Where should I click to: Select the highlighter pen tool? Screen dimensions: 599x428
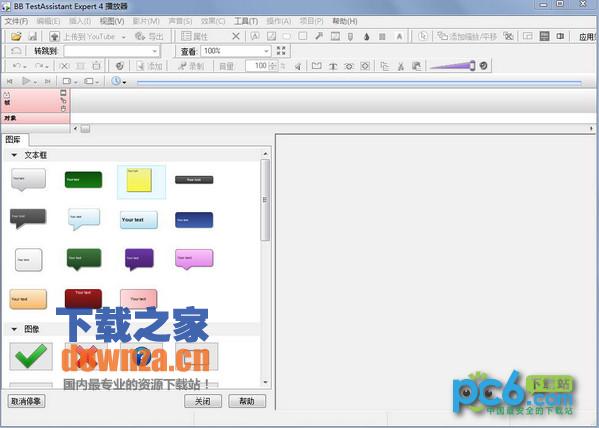pos(350,37)
